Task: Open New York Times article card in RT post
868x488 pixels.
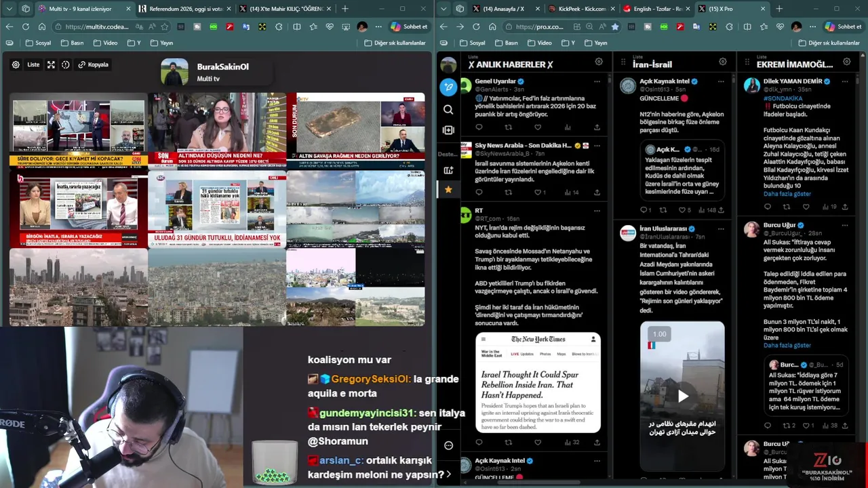Action: [538, 382]
